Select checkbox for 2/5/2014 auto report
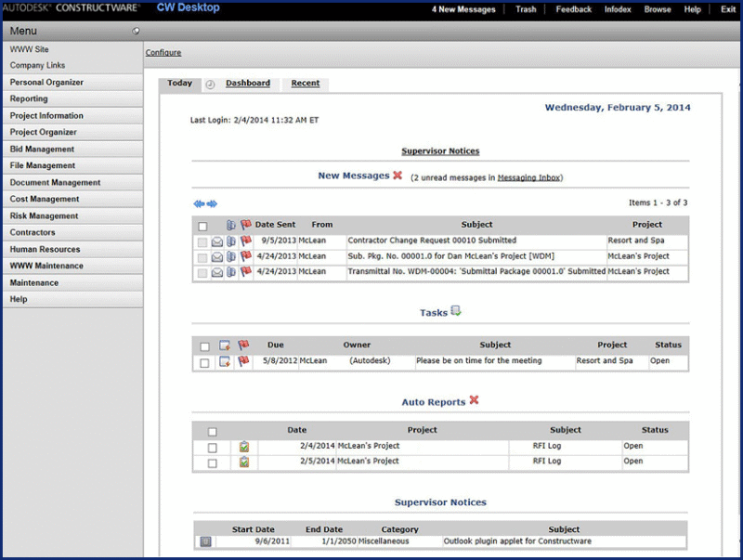Screen dimensions: 743x560 click(213, 462)
